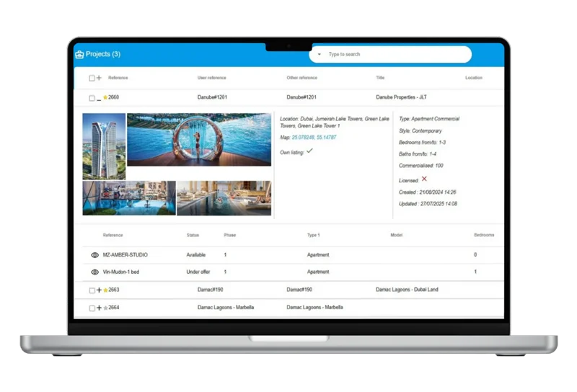Tick the checkbox for project 2664
Viewport: 577px width, 392px height.
tap(92, 308)
